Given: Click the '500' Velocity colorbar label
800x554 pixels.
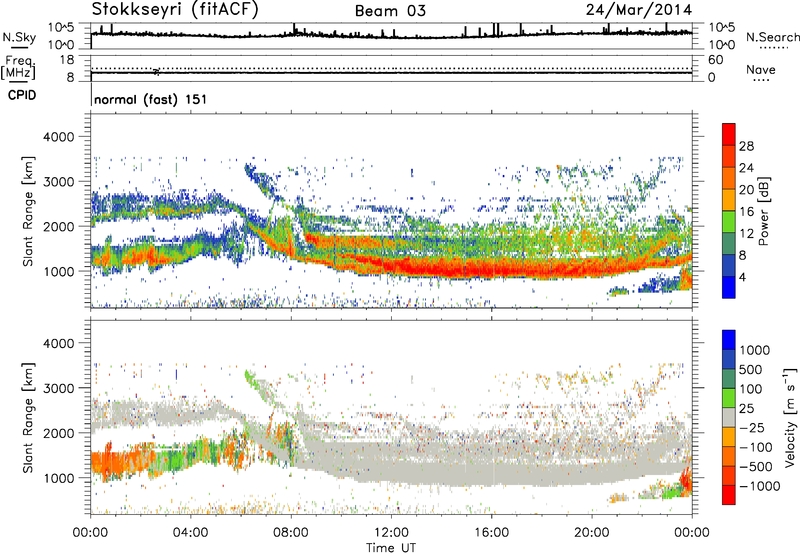Looking at the screenshot, I should (753, 369).
